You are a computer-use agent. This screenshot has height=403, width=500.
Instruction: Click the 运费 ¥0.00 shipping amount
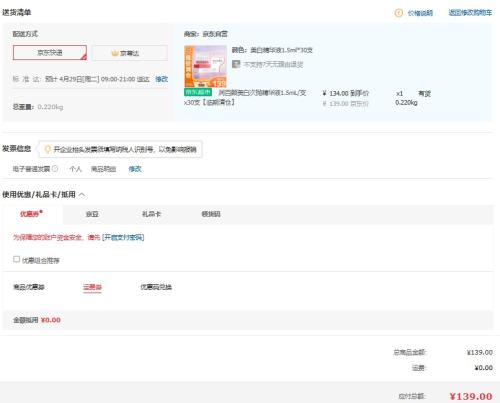point(483,368)
